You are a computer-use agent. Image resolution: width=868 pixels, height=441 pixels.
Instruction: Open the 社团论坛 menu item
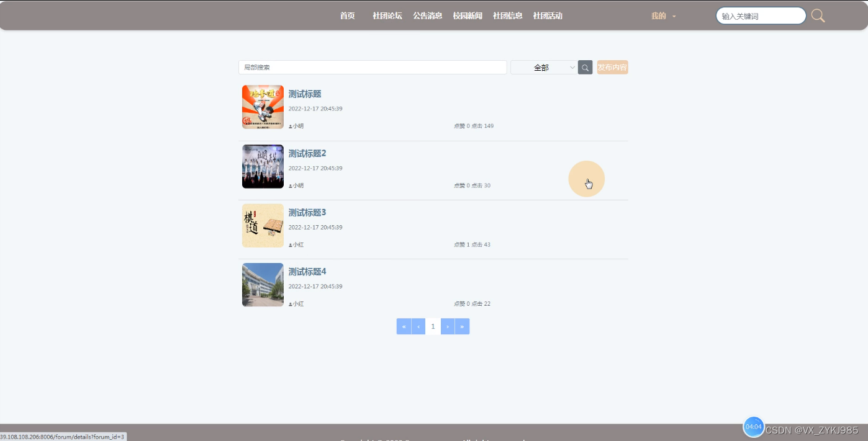[x=387, y=16]
